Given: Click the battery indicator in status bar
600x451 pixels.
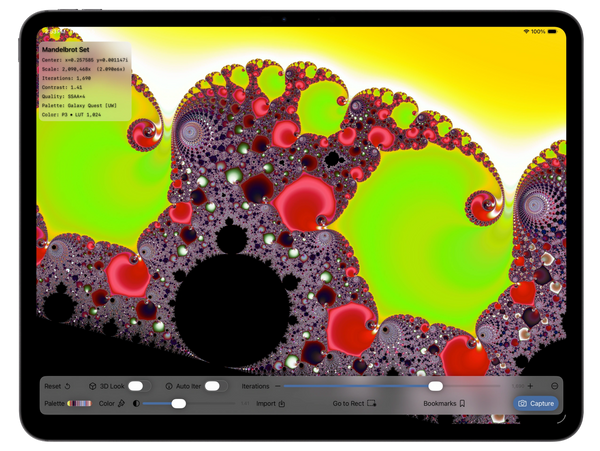Looking at the screenshot, I should [552, 31].
